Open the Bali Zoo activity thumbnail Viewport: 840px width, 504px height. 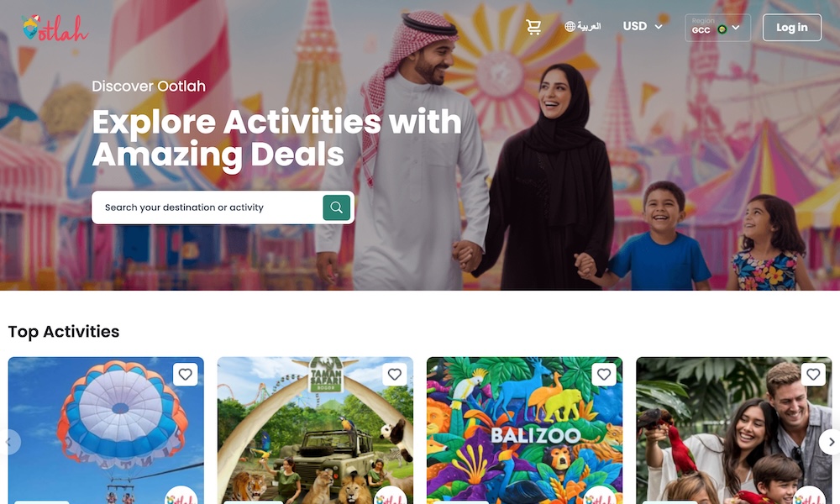524,431
